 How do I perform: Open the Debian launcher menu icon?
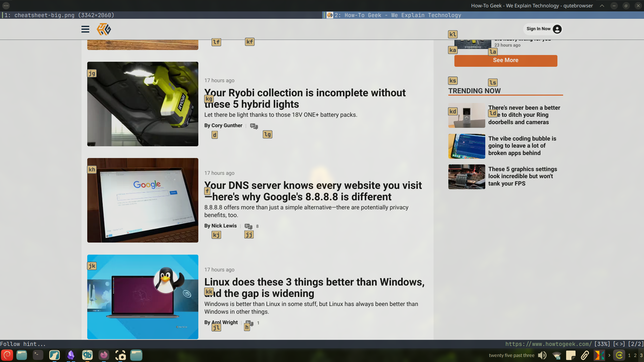pyautogui.click(x=7, y=355)
